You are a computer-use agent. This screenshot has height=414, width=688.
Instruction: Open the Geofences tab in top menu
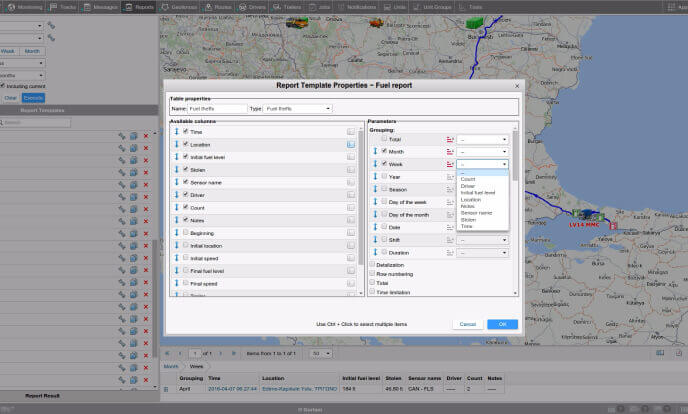(181, 6)
